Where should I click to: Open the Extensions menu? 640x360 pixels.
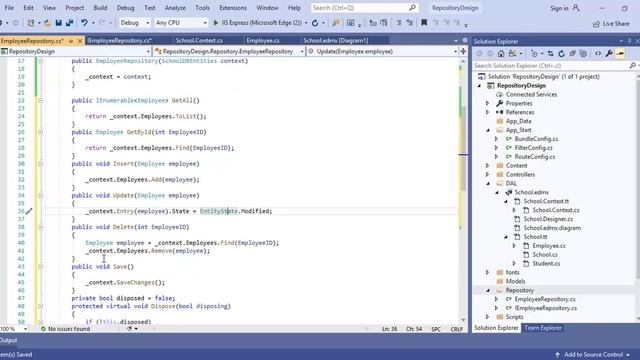[x=233, y=8]
